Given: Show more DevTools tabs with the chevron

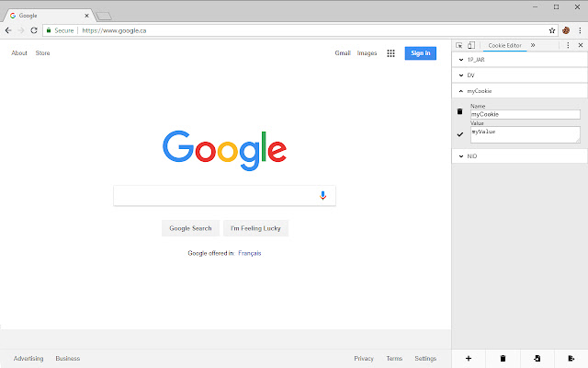Looking at the screenshot, I should point(533,45).
